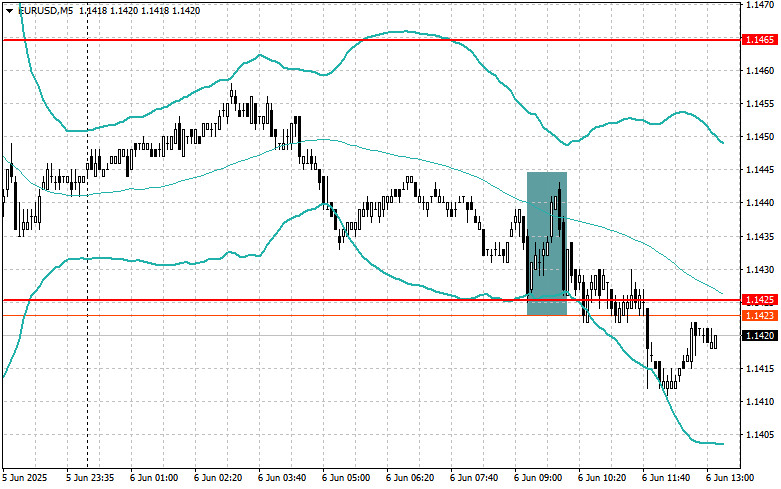Click the 6 Jun 06:20 time label
Screen dimensions: 781x489
[x=410, y=478]
